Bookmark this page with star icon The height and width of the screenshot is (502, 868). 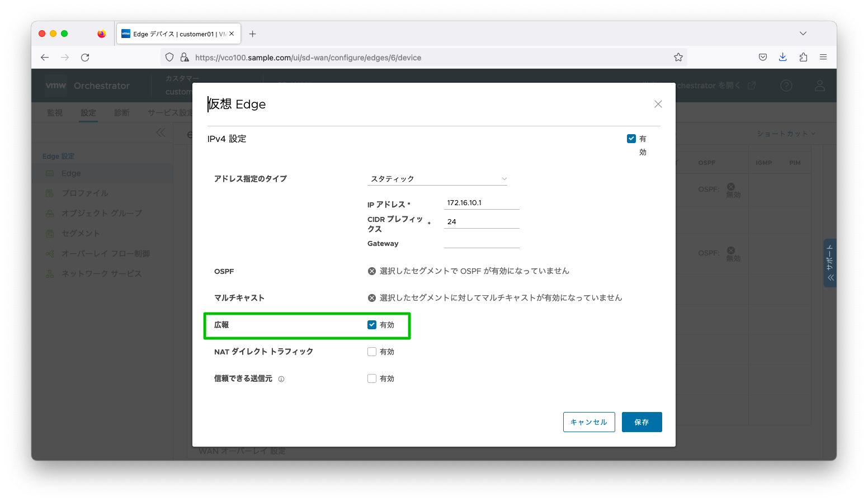coord(678,58)
